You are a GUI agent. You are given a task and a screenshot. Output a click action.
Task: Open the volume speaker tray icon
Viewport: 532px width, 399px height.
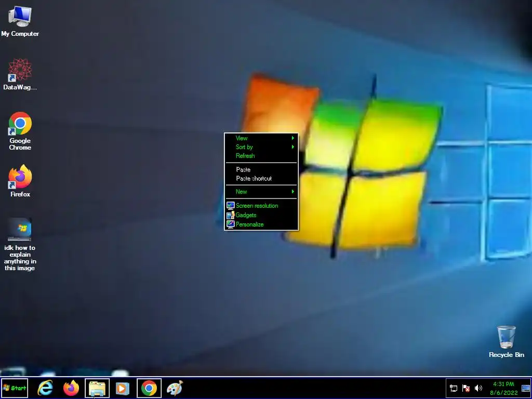tap(478, 388)
